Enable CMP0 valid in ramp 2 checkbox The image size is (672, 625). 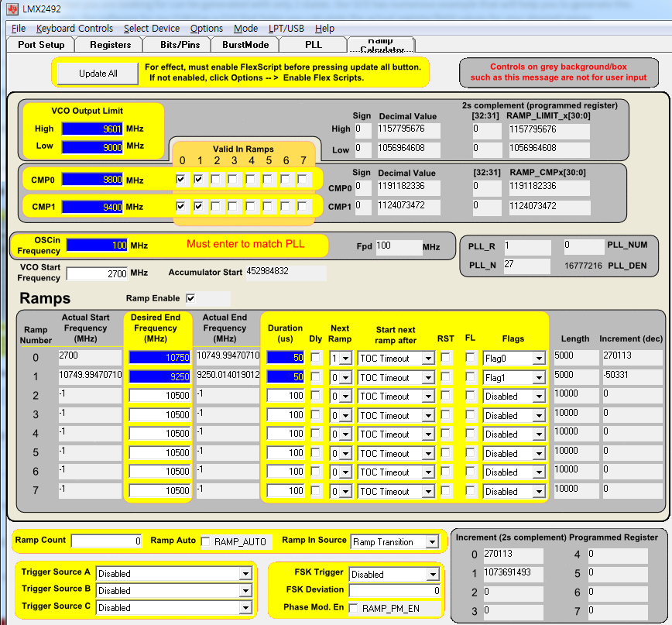pyautogui.click(x=215, y=179)
